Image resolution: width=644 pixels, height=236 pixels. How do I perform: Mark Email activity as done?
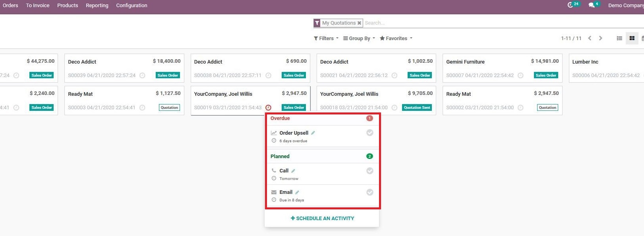click(x=369, y=192)
